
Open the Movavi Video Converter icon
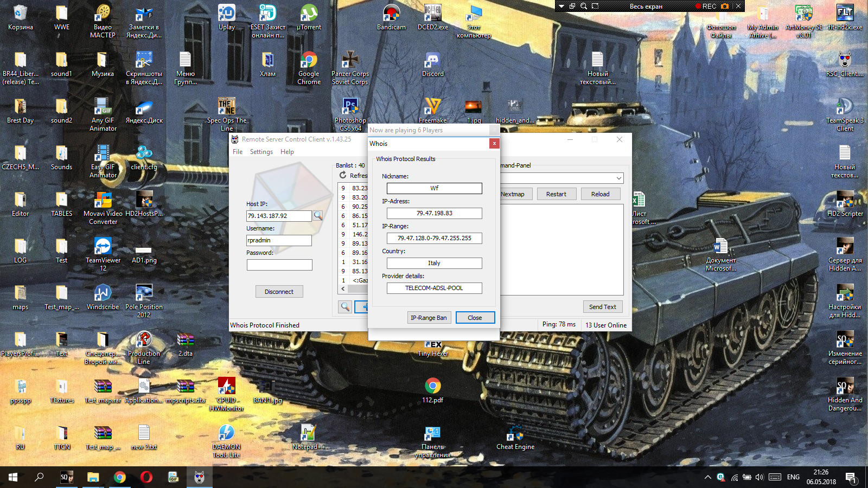(x=103, y=208)
